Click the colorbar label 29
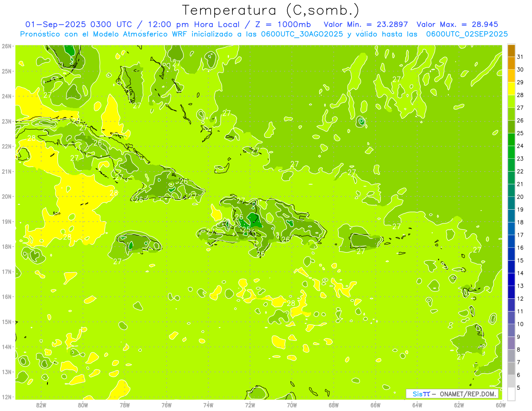This screenshot has height=411, width=532. pos(520,82)
